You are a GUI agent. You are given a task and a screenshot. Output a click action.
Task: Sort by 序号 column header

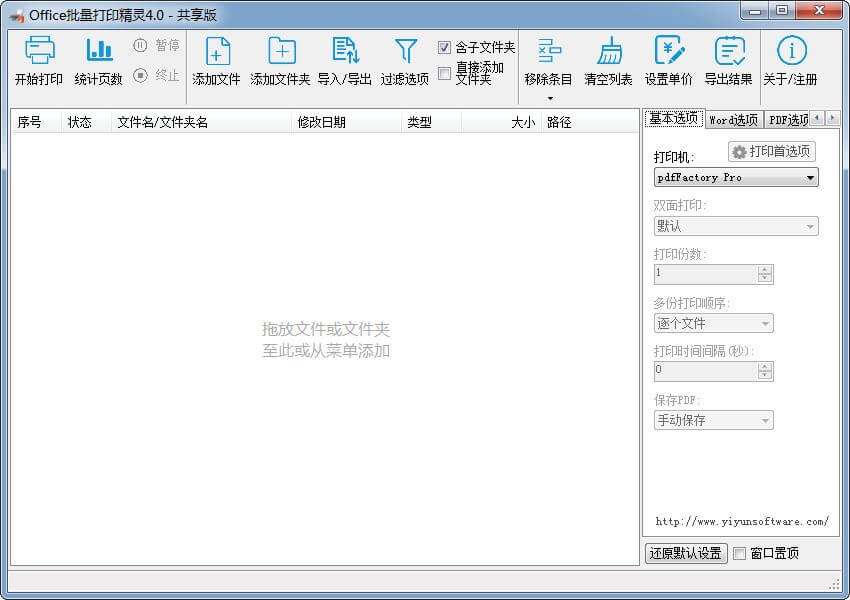[x=36, y=122]
